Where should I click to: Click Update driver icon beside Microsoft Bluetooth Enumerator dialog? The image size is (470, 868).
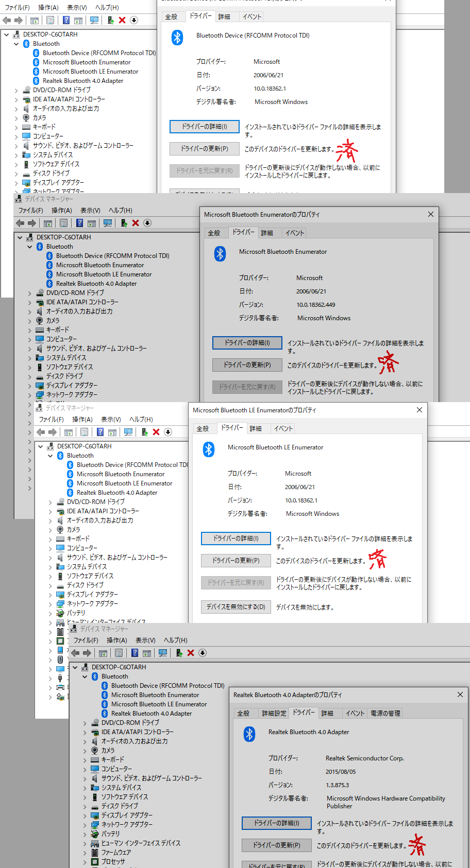[x=124, y=223]
